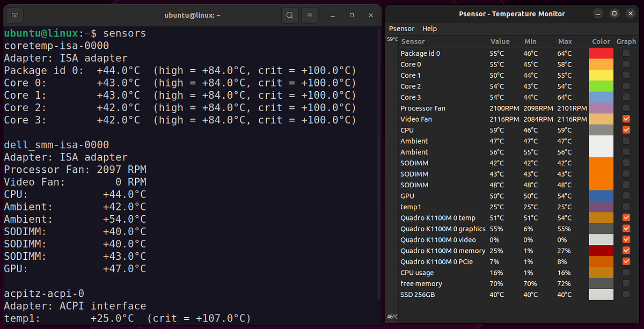Select the Quadro K1100M 0 memory name

coord(443,251)
